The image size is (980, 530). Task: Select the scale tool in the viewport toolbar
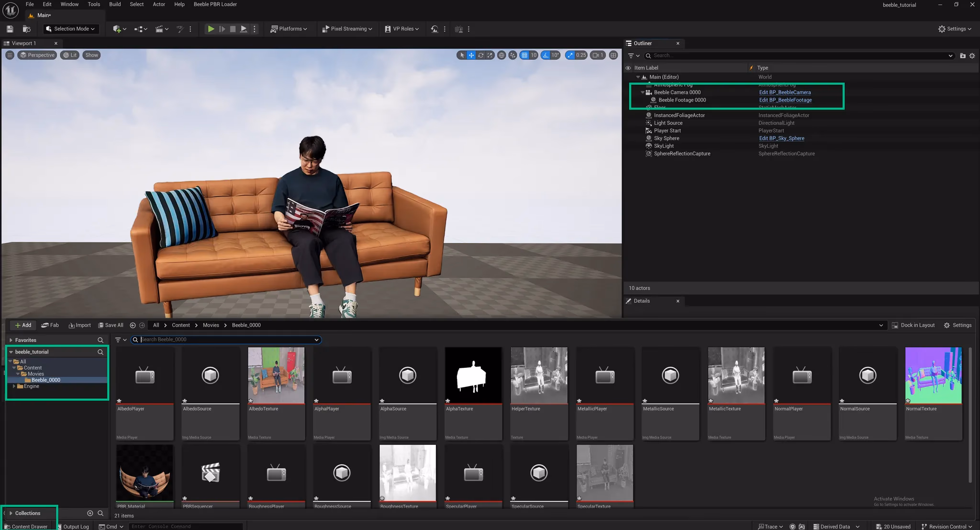[x=490, y=55]
